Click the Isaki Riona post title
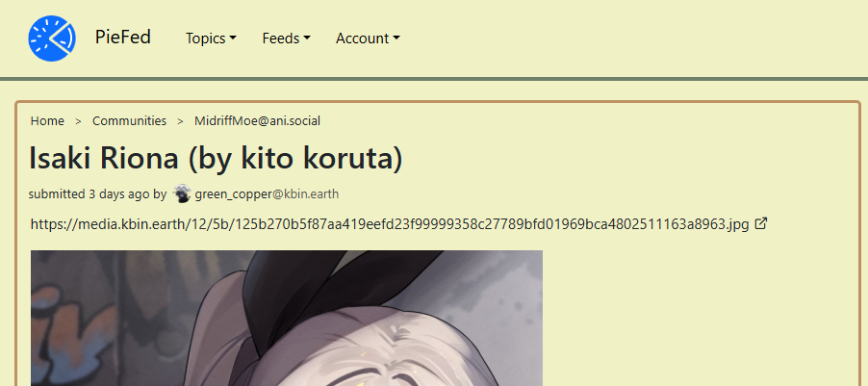The image size is (868, 386). tap(216, 159)
